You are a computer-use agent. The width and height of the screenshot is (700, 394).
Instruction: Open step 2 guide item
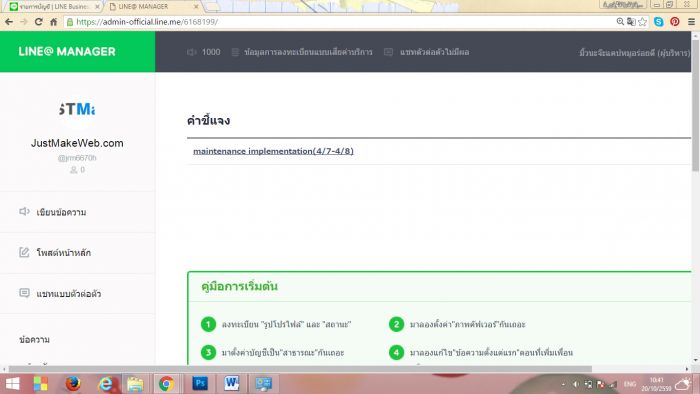pyautogui.click(x=458, y=324)
